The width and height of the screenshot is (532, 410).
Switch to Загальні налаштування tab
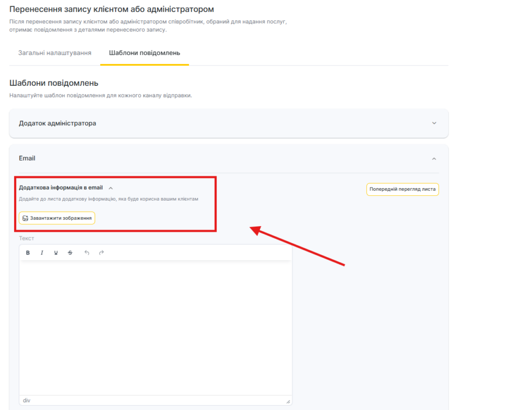tap(55, 53)
